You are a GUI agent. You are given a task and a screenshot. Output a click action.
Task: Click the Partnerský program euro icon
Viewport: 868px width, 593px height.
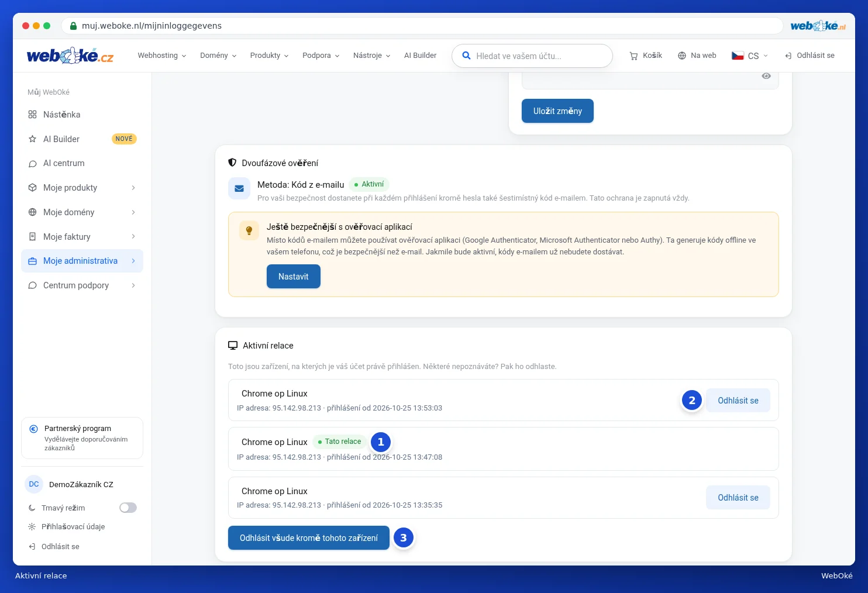coord(34,429)
